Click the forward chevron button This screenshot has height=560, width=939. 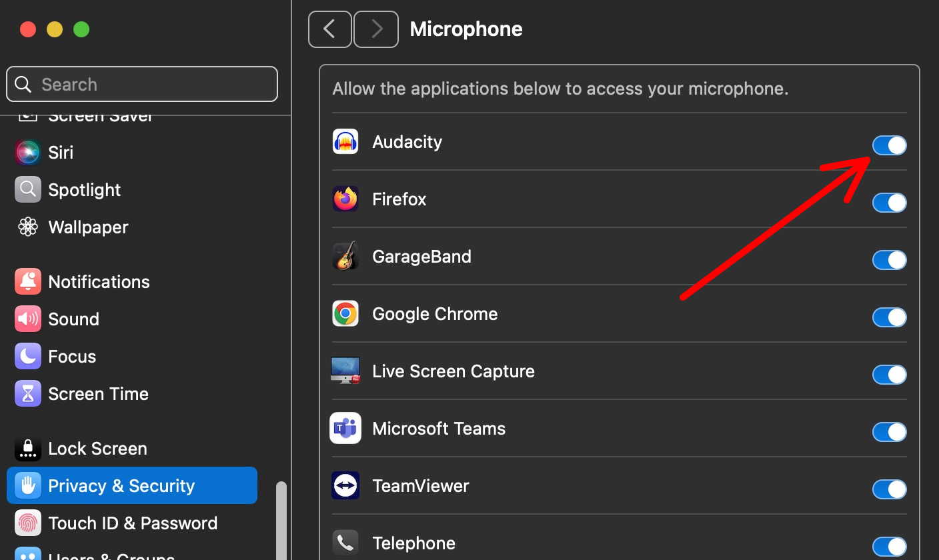[376, 29]
